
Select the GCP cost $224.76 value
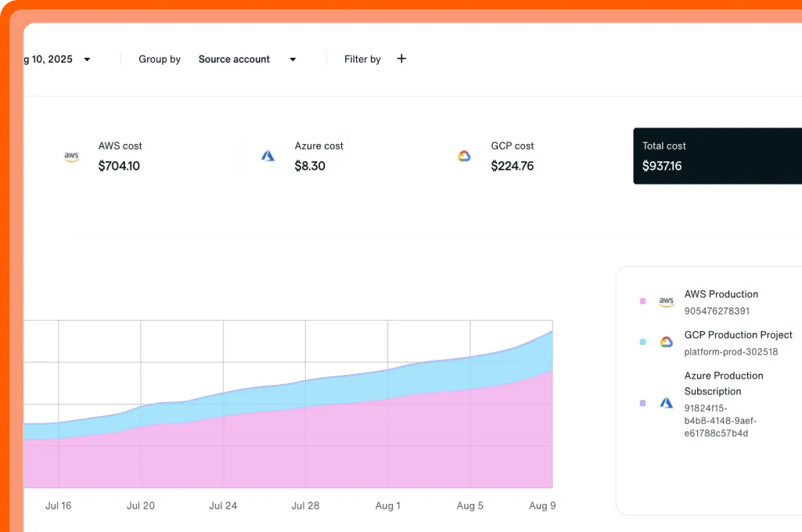(x=512, y=166)
